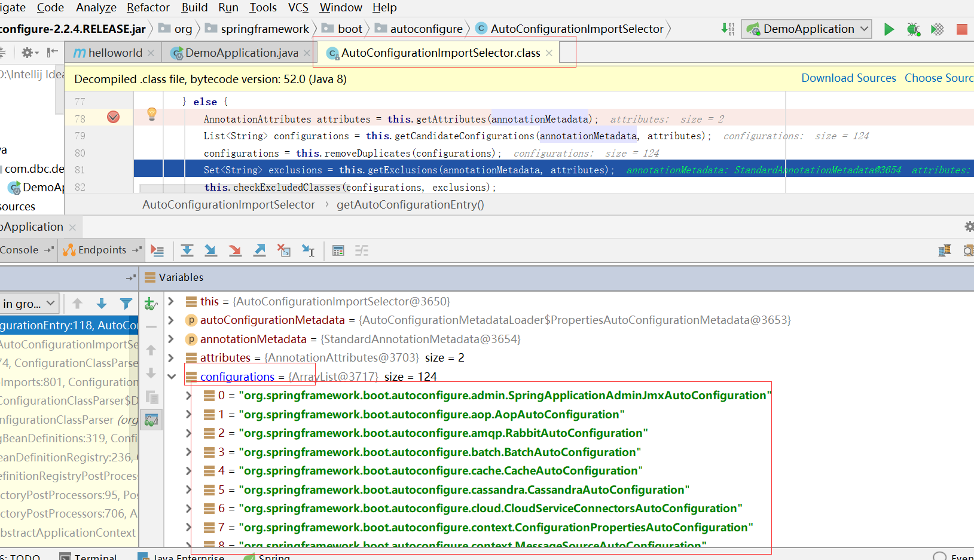Open the Refactor menu
The width and height of the screenshot is (974, 560).
point(148,7)
